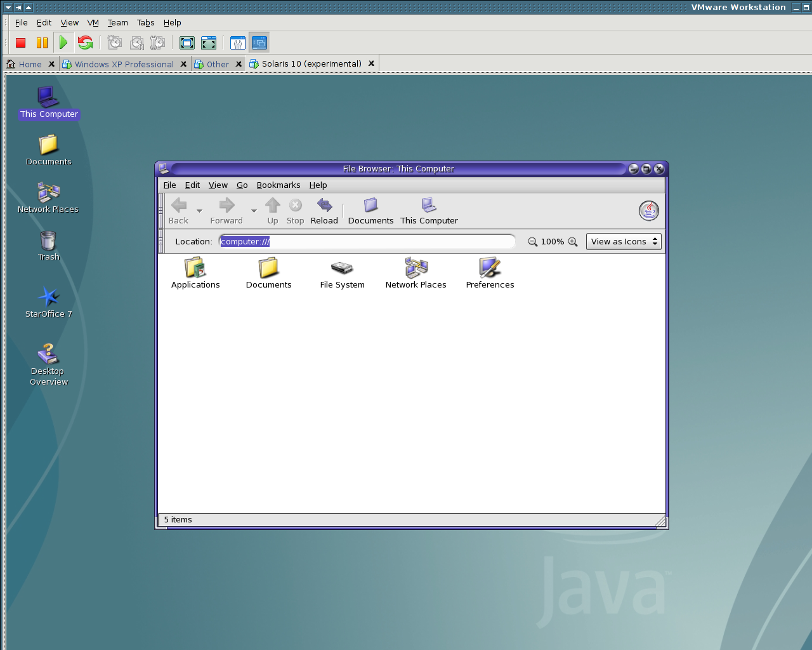812x650 pixels.
Task: Open the File Browser Help menu
Action: (x=318, y=185)
